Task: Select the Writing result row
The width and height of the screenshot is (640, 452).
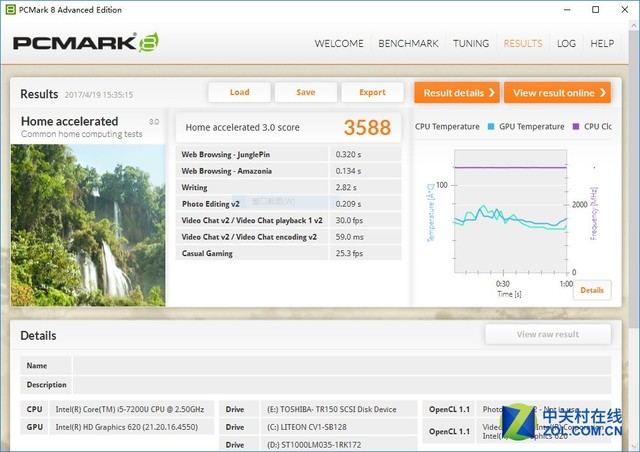Action: pyautogui.click(x=288, y=187)
